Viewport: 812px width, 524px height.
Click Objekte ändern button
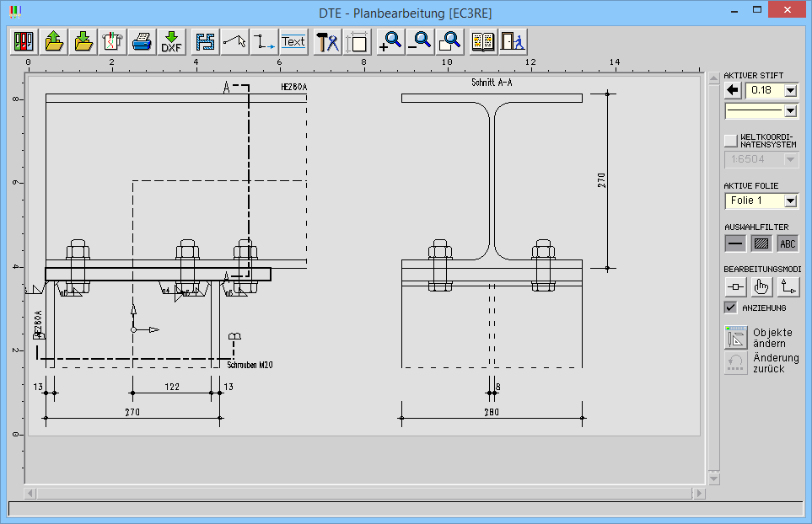click(736, 338)
